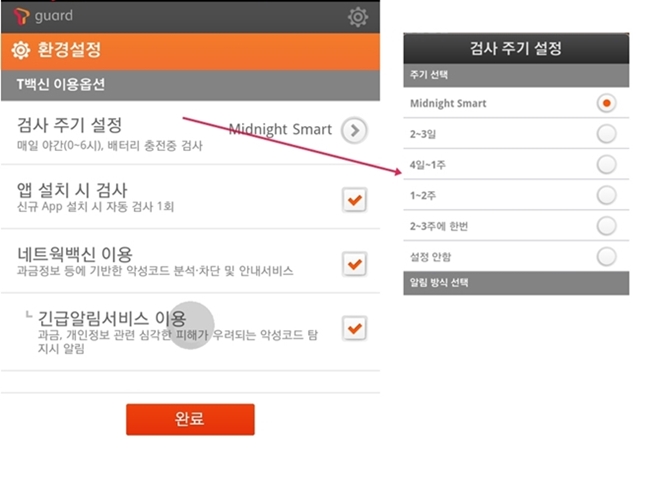Screen dimensions: 660x488
Task: Click the 네트웍백신 이용 label
Action: 75,254
